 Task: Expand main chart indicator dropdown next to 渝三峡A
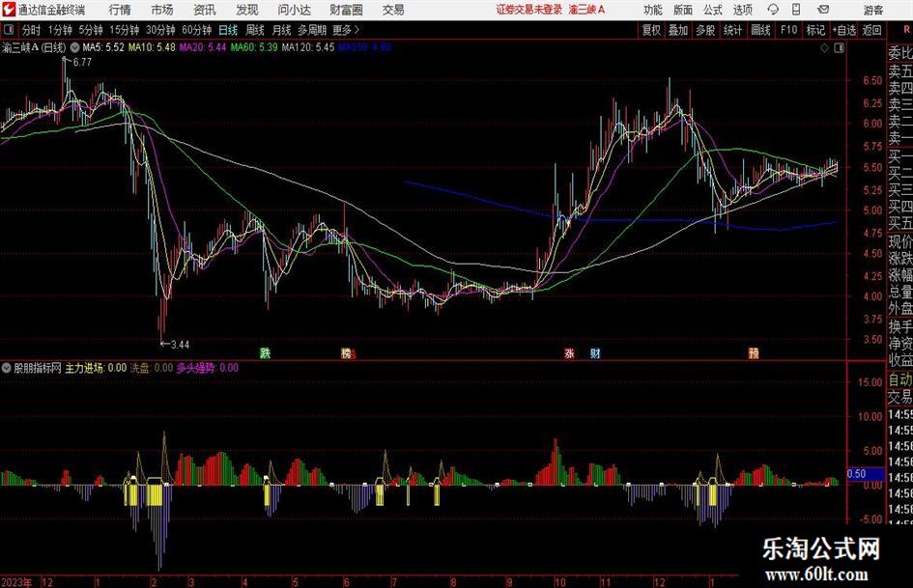pyautogui.click(x=75, y=47)
